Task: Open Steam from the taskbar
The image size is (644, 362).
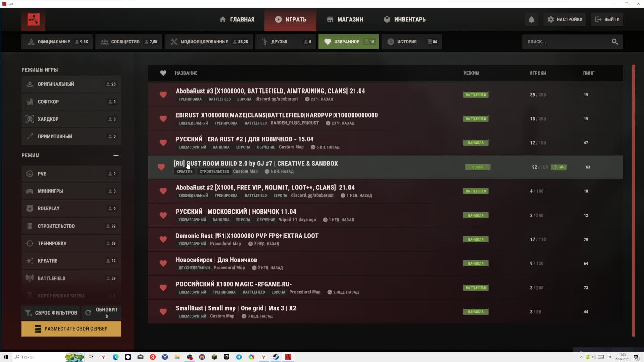Action: pyautogui.click(x=276, y=357)
